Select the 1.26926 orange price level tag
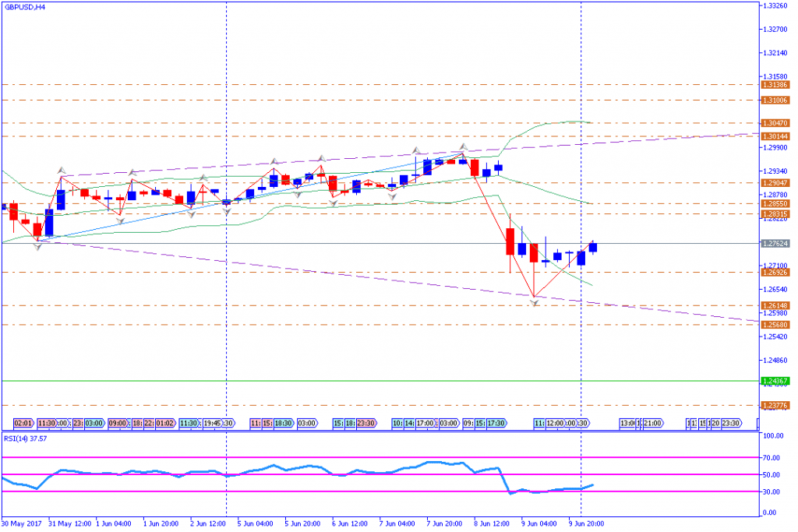 (775, 273)
